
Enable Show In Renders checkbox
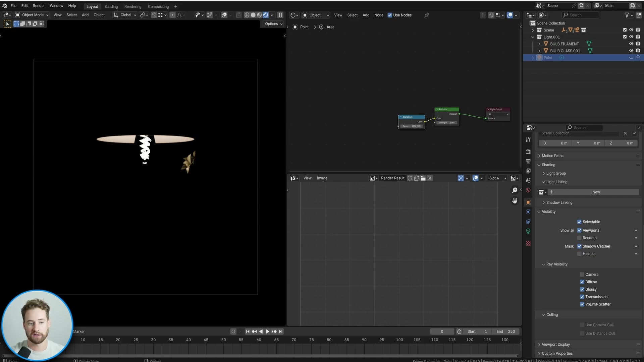(x=579, y=238)
